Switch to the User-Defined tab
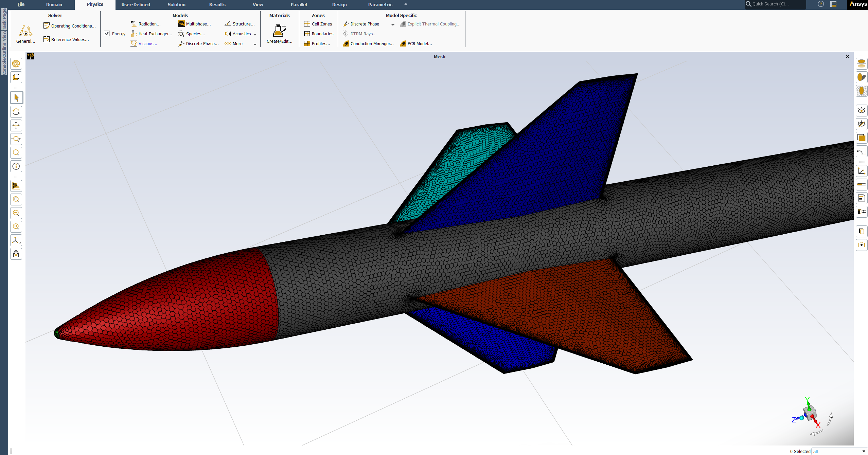This screenshot has height=455, width=868. click(136, 4)
